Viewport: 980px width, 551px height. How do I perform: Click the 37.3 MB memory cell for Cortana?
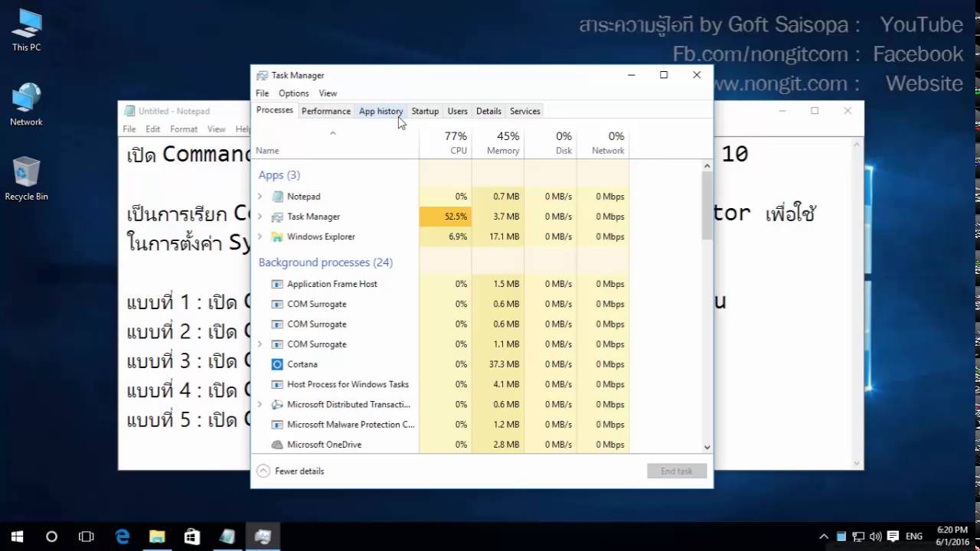498,364
